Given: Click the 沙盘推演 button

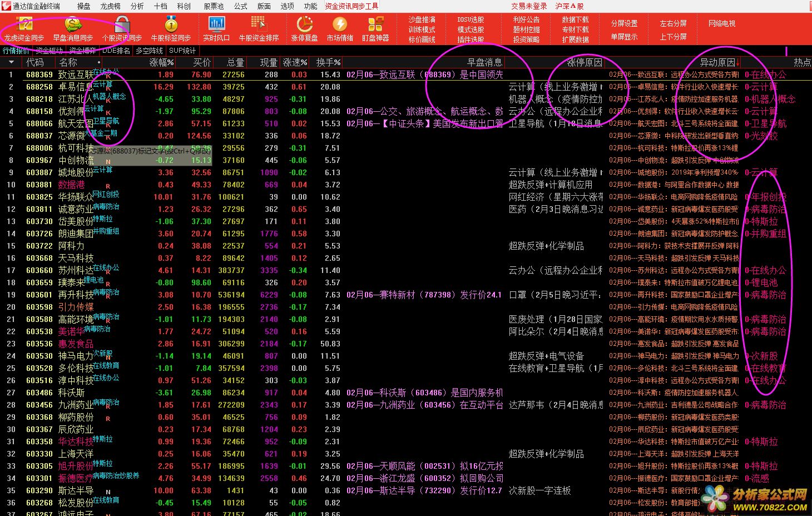Looking at the screenshot, I should tap(422, 19).
